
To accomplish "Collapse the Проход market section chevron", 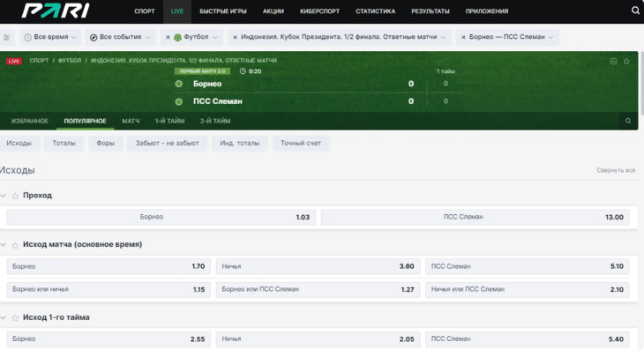I will 4,196.
